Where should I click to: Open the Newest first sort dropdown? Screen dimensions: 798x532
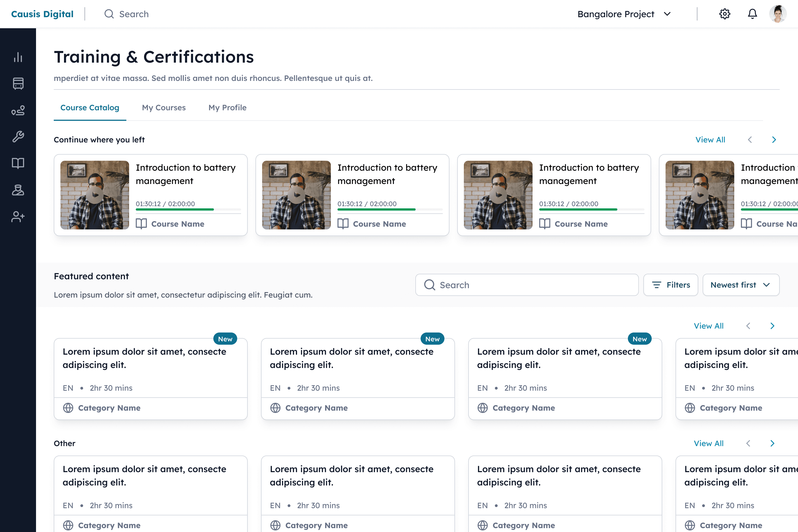(x=741, y=285)
